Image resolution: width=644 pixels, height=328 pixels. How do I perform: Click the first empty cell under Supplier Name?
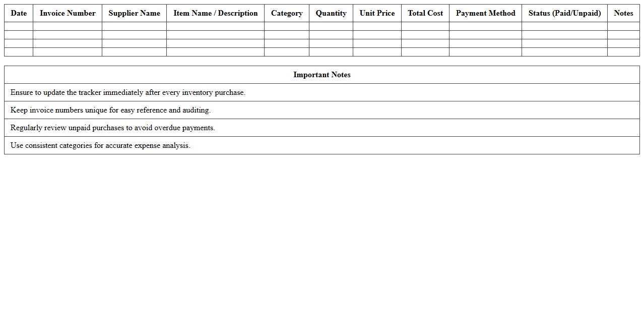(x=134, y=26)
